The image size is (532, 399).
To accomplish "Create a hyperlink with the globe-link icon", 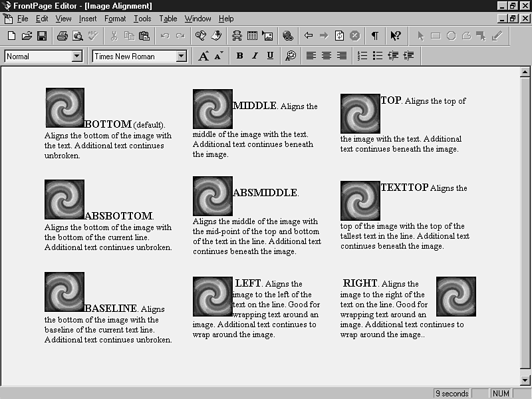I will pos(288,36).
